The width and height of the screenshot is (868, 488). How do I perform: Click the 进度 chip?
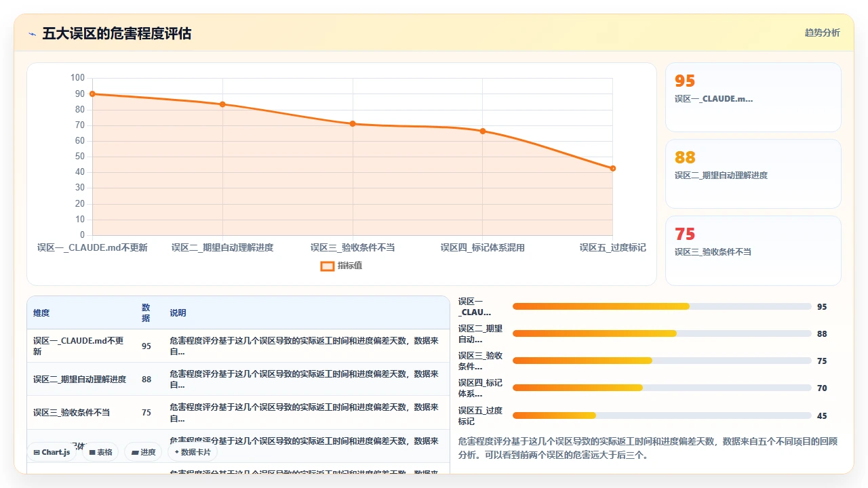pos(143,452)
